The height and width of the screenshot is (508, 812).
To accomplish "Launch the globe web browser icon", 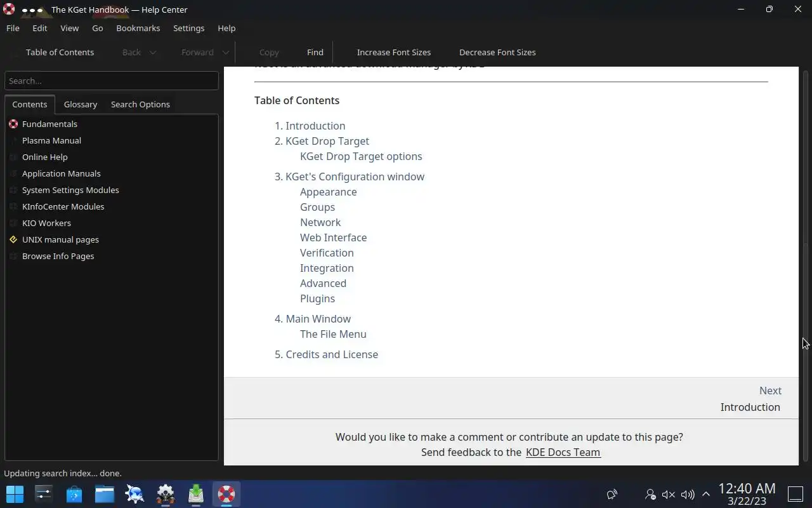I will 135,493.
